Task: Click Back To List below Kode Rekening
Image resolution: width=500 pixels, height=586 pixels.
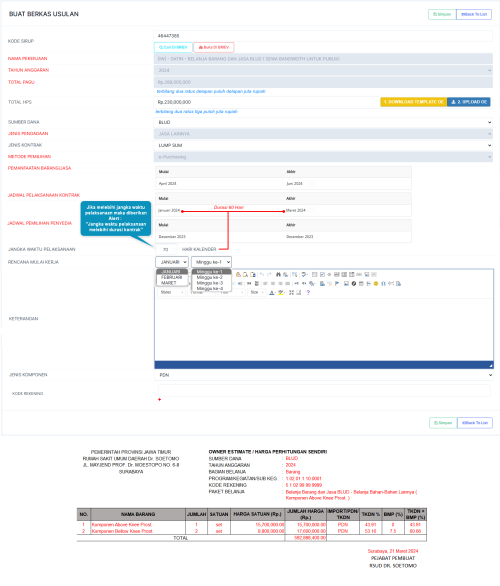Action: (x=475, y=423)
